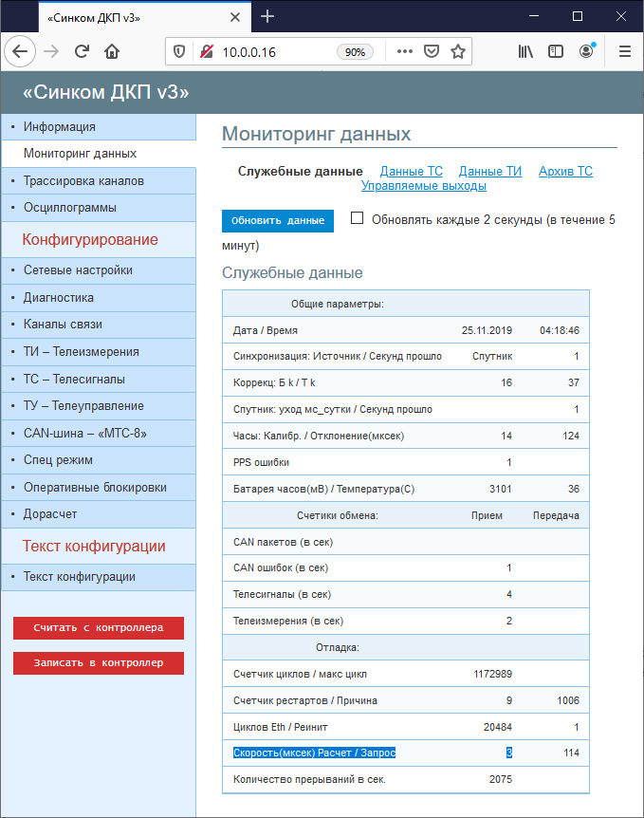Open Сетевые настройки in the sidebar
The width and height of the screenshot is (644, 818).
(78, 270)
